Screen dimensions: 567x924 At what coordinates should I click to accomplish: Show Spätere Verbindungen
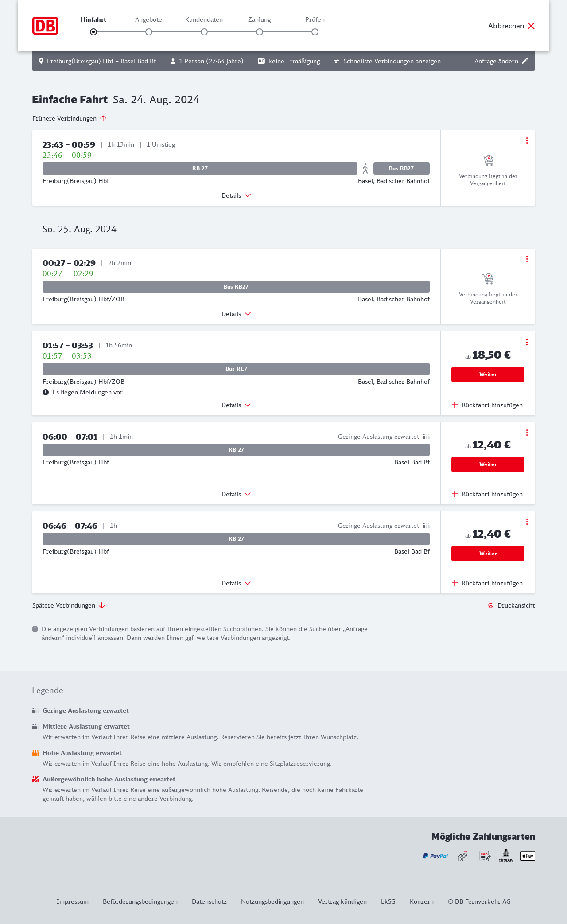click(69, 605)
